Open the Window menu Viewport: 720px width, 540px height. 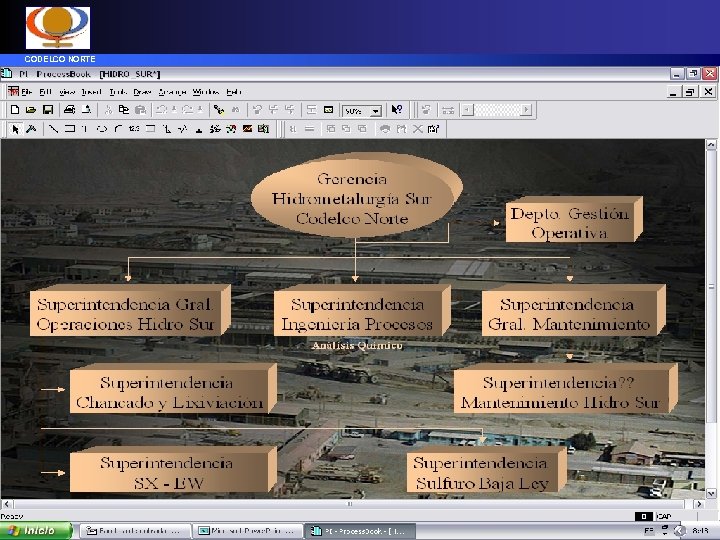206,92
